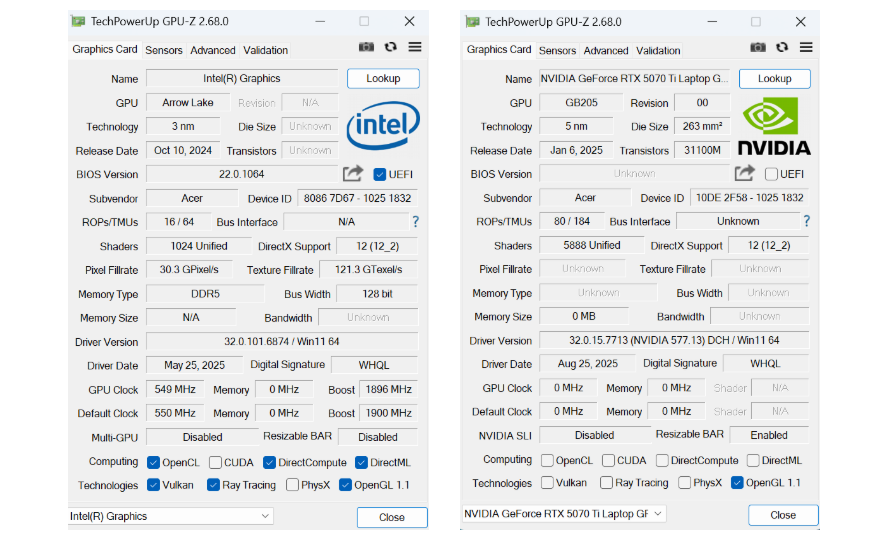Screen dimensions: 895x537
Task: Switch to Sensors tab in NVIDIA window
Action: pos(558,50)
